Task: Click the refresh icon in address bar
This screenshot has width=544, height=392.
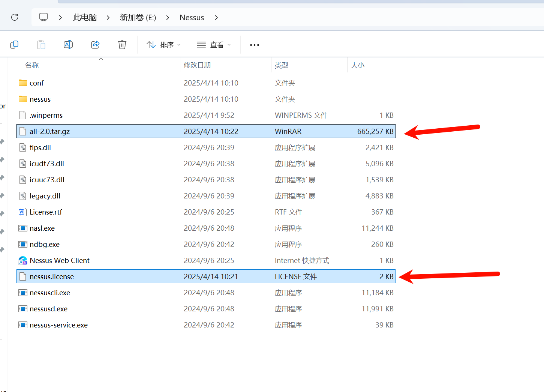Action: point(15,17)
